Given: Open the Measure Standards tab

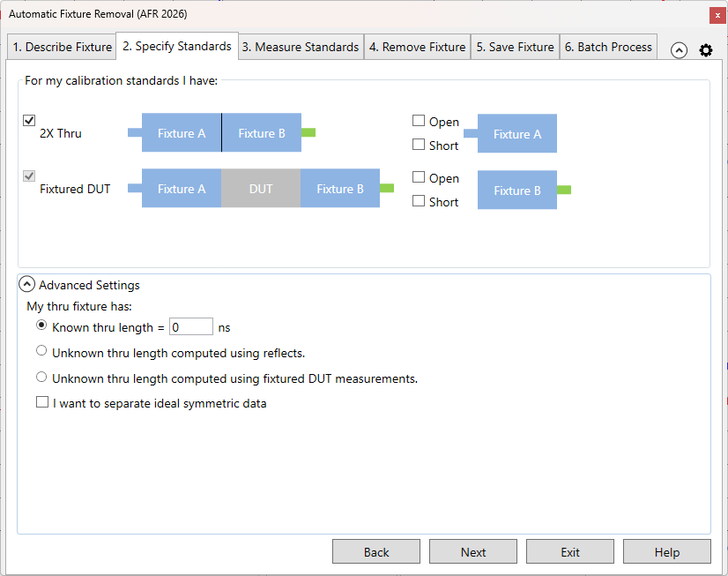Looking at the screenshot, I should click(x=301, y=48).
